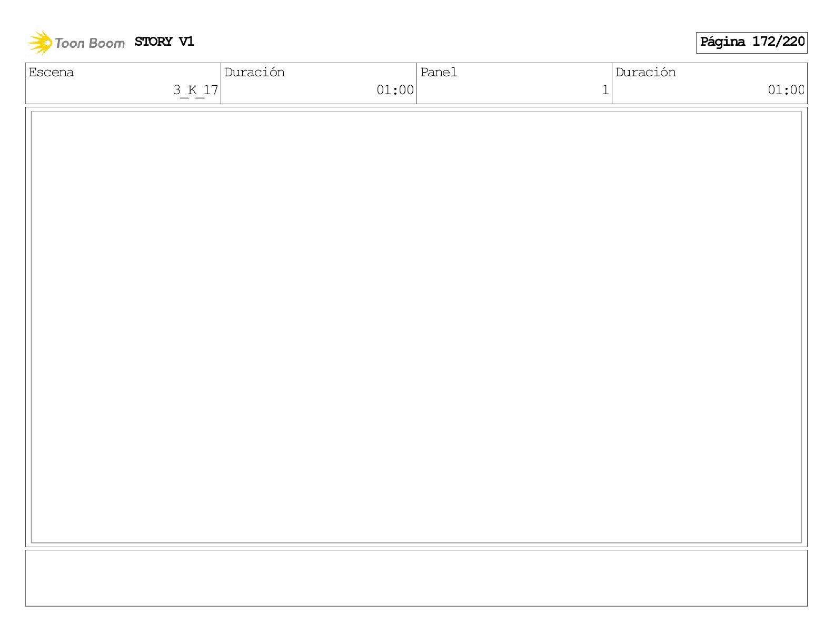Select the scene value 3_K_17
Image resolution: width=834 pixels, height=644 pixels.
pyautogui.click(x=195, y=90)
